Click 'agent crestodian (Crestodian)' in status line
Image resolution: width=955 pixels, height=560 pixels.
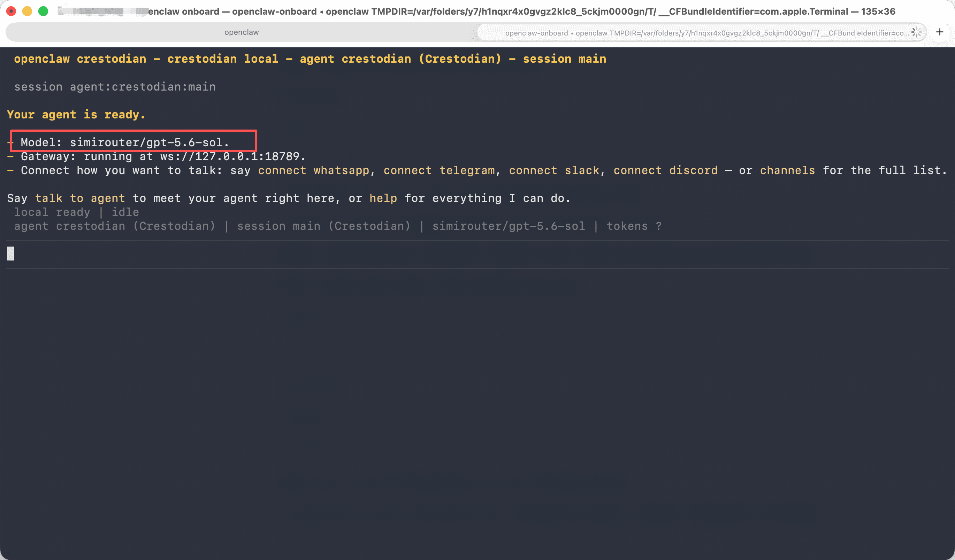(x=115, y=226)
